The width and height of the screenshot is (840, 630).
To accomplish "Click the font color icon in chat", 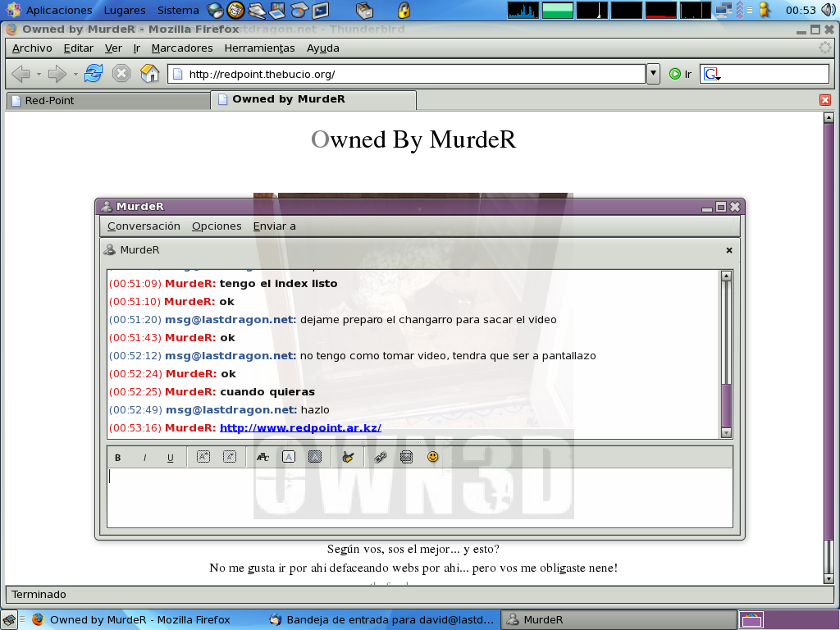I will tap(289, 457).
